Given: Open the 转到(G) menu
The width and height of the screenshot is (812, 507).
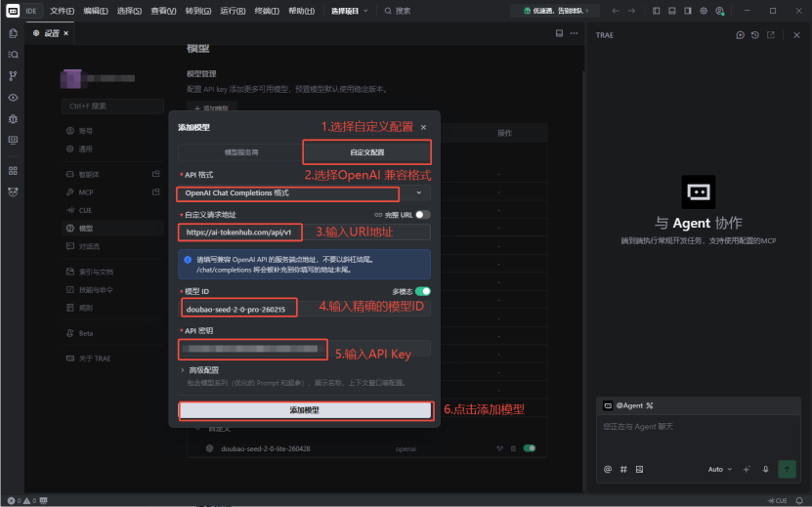Looking at the screenshot, I should pos(198,11).
